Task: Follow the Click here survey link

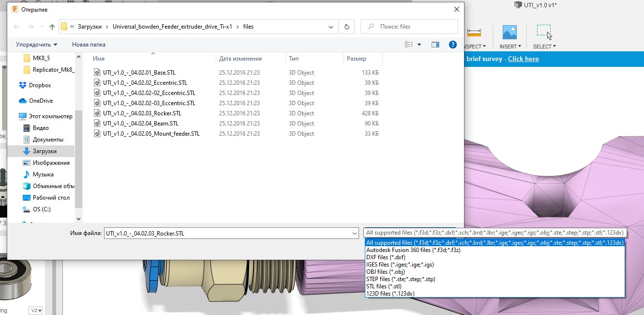Action: coord(523,59)
